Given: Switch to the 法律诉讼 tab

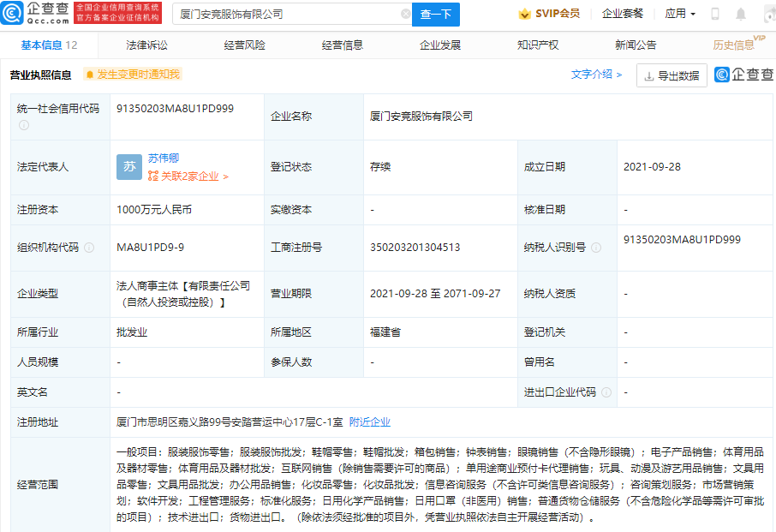Looking at the screenshot, I should (x=146, y=45).
